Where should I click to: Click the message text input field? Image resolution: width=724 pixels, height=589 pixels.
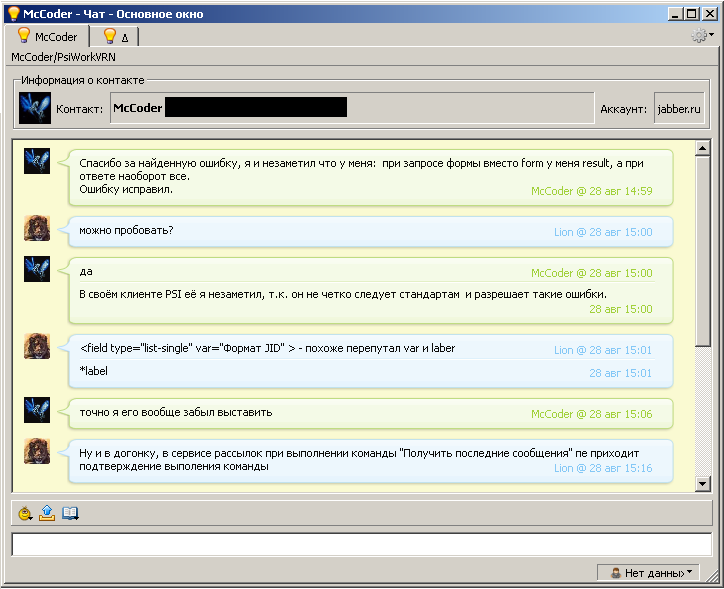tap(361, 544)
